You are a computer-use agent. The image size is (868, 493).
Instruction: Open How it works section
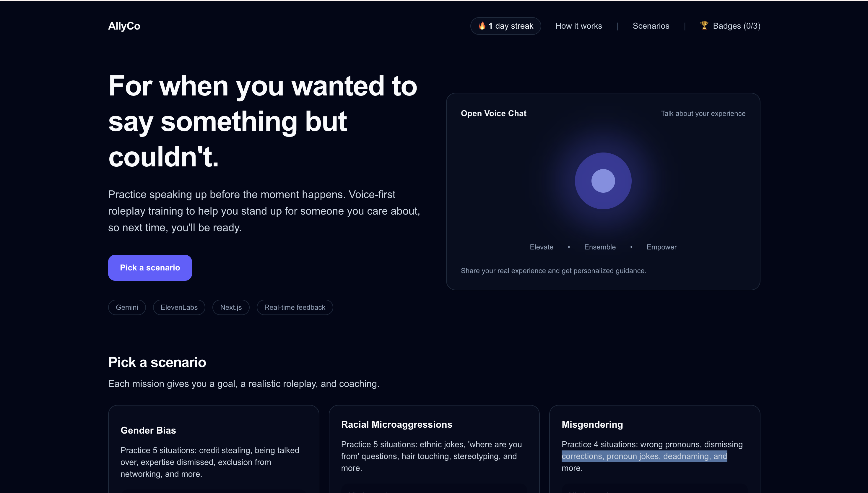click(x=578, y=26)
